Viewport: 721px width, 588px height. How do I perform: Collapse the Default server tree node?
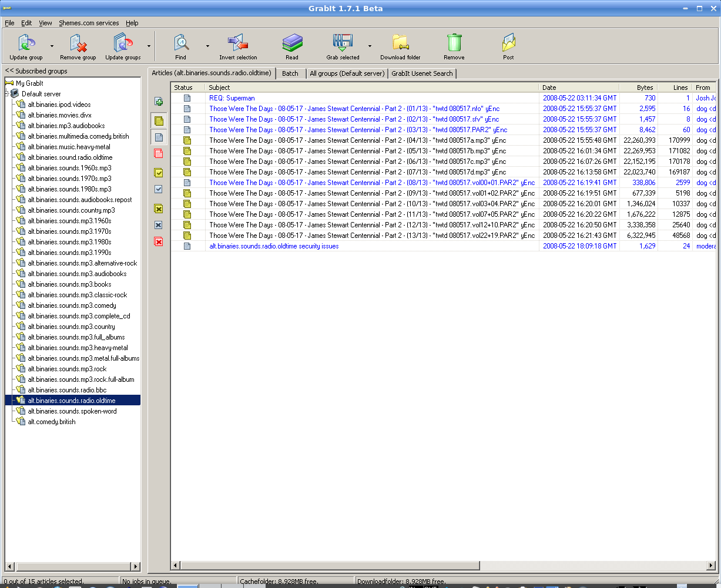click(6, 94)
